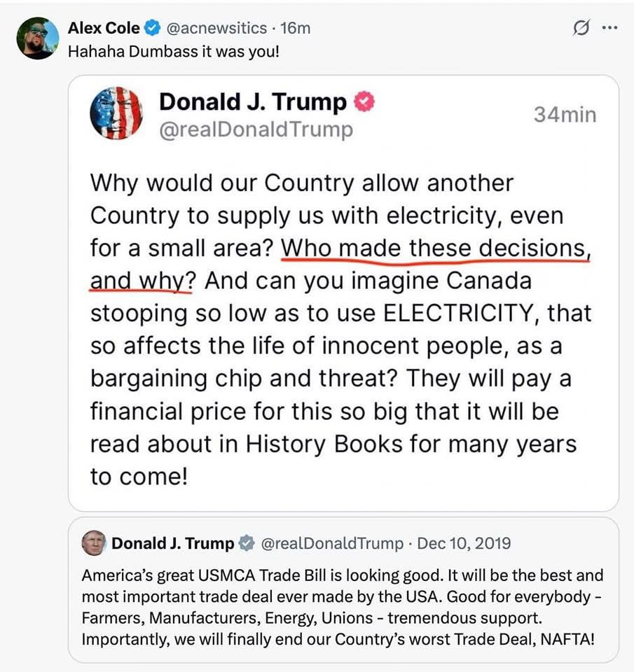Open the quoted USMCA Trade Bill tweet text
Viewport: 634px width, 672px height.
[x=343, y=607]
